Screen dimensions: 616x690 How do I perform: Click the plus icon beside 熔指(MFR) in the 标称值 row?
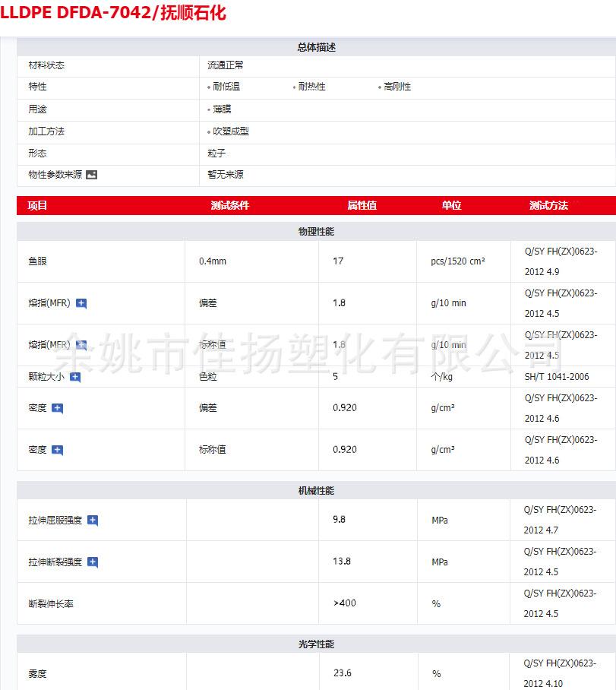[x=81, y=345]
